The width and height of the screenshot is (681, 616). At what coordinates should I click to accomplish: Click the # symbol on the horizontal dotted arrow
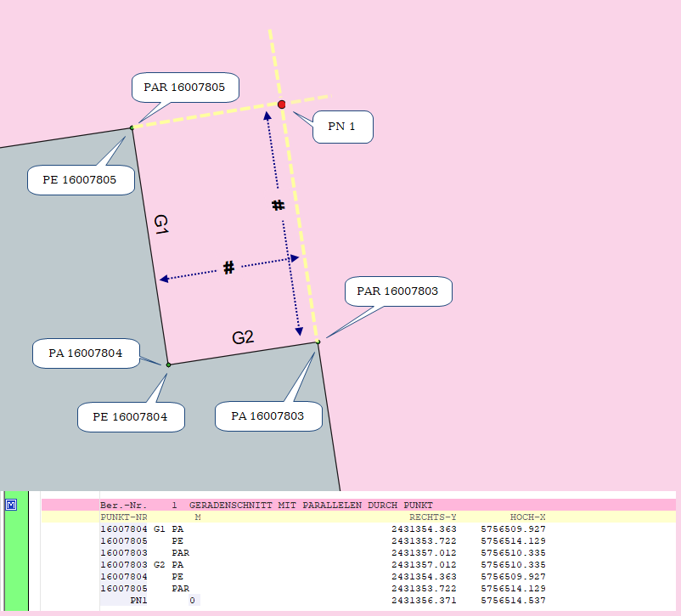228,268
